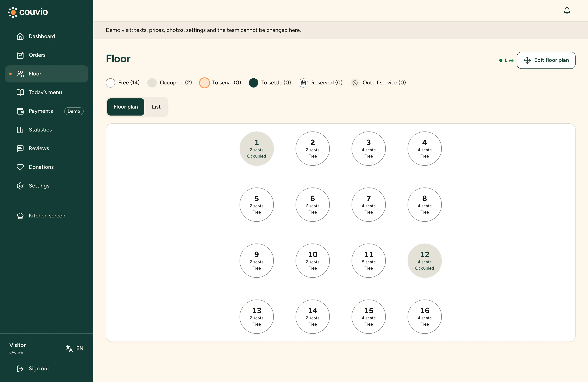The height and width of the screenshot is (382, 588).
Task: Open the Edit floor plan button
Action: pos(546,60)
